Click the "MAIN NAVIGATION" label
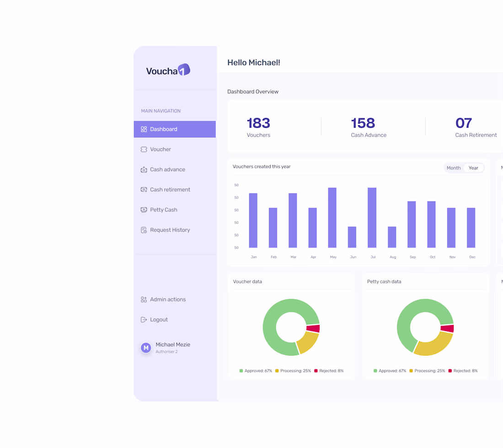 click(161, 111)
